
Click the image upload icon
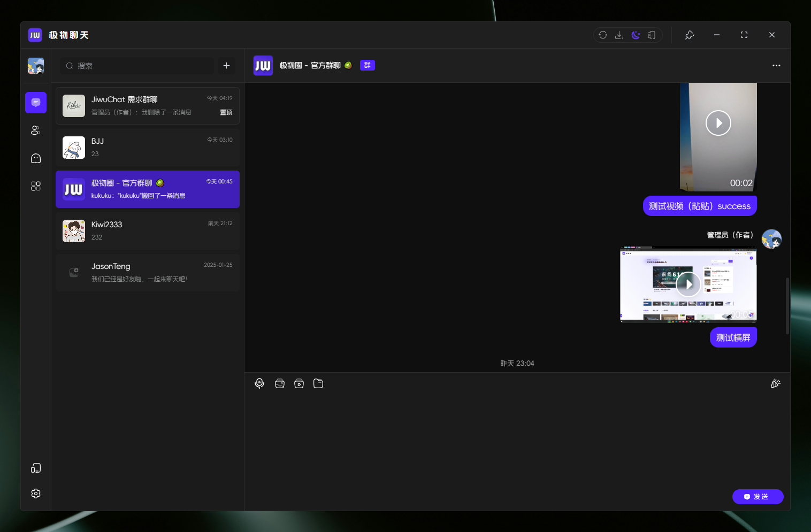click(279, 383)
